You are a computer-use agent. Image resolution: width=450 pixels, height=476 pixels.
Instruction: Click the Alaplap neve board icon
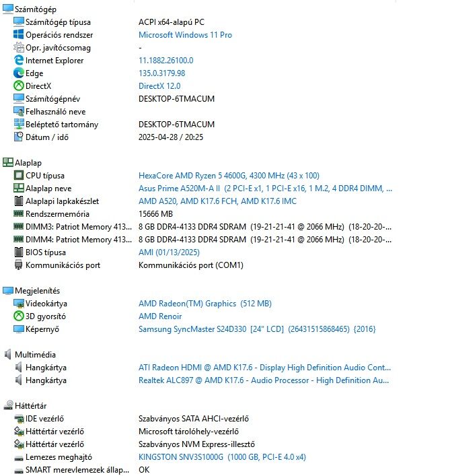coord(18,189)
